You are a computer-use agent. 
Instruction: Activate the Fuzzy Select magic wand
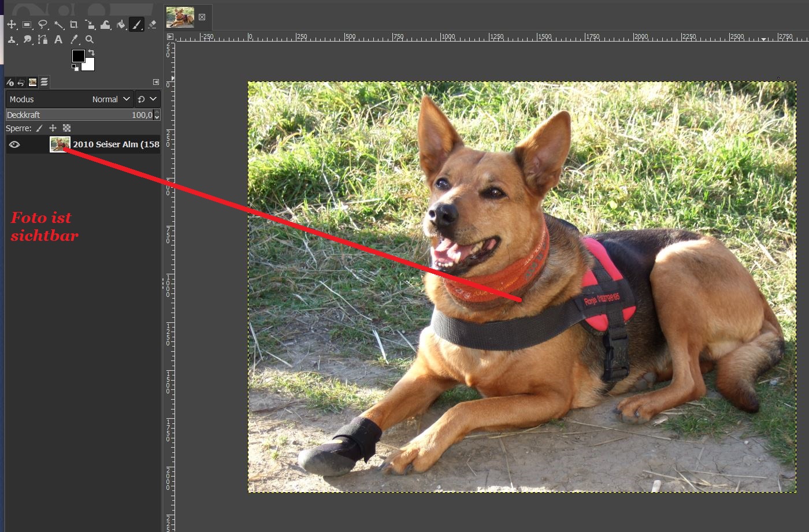coord(58,24)
